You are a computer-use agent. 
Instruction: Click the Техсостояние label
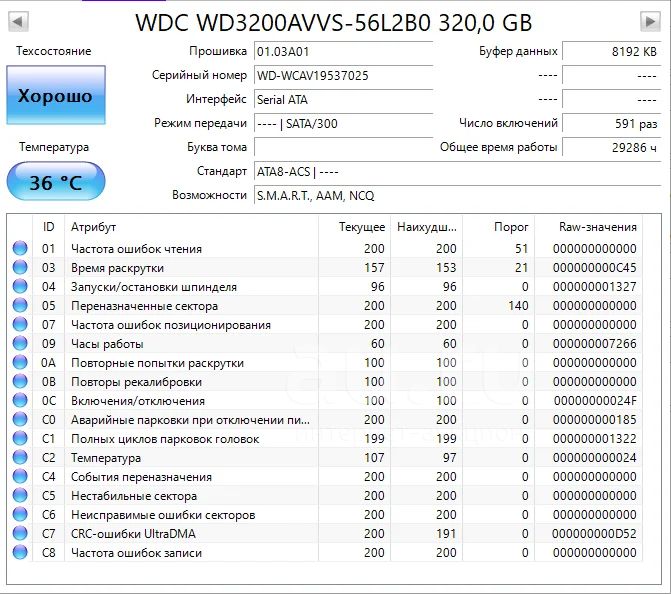[x=53, y=51]
